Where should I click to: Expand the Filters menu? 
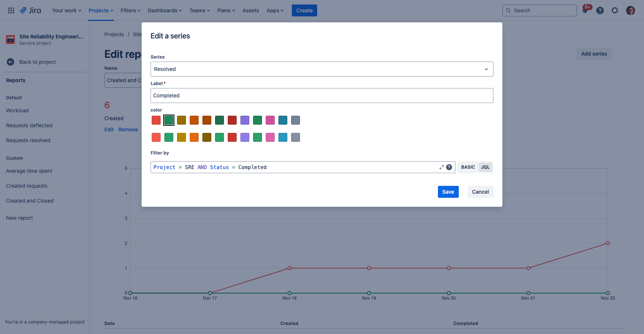pyautogui.click(x=131, y=10)
